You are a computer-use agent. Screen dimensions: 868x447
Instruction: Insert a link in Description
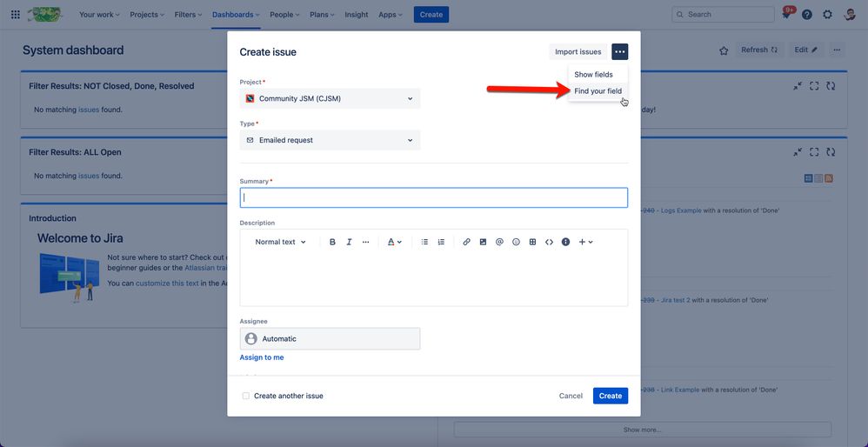tap(467, 242)
